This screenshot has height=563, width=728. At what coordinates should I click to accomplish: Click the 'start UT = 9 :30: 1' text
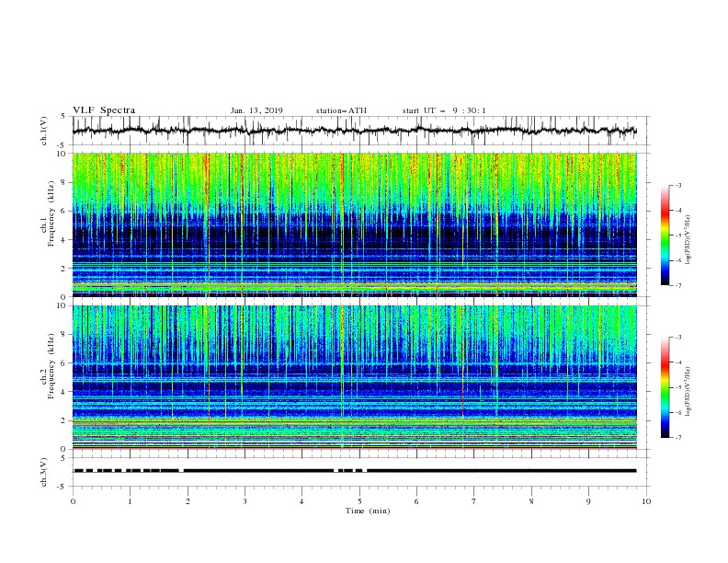(x=444, y=110)
